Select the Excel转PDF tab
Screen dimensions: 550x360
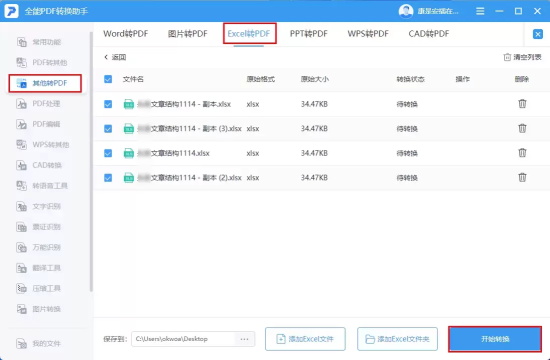click(249, 34)
